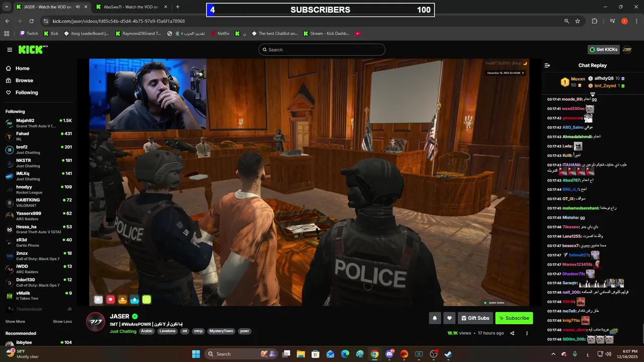Open the bookmarks apps grid icon
Image resolution: width=644 pixels, height=362 pixels.
(7, 34)
